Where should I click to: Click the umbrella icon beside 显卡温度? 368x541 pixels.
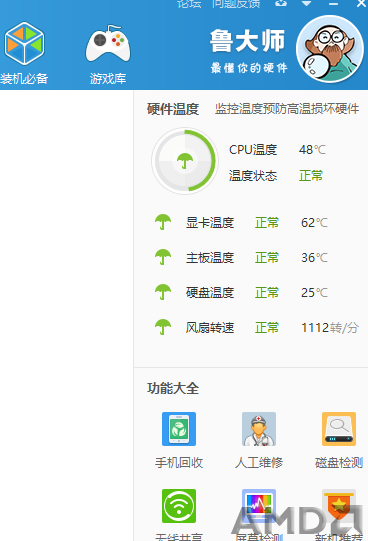(163, 222)
